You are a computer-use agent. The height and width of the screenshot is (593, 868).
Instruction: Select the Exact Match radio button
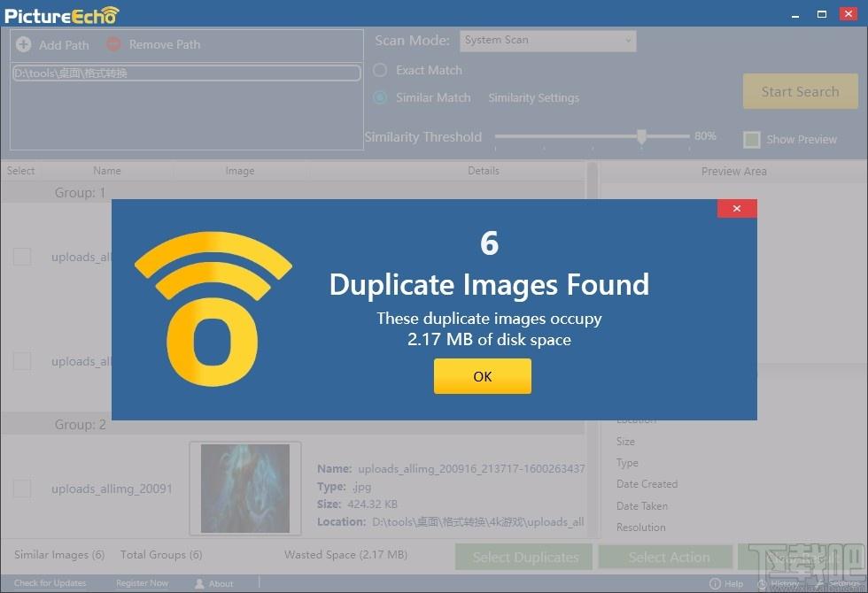point(380,70)
